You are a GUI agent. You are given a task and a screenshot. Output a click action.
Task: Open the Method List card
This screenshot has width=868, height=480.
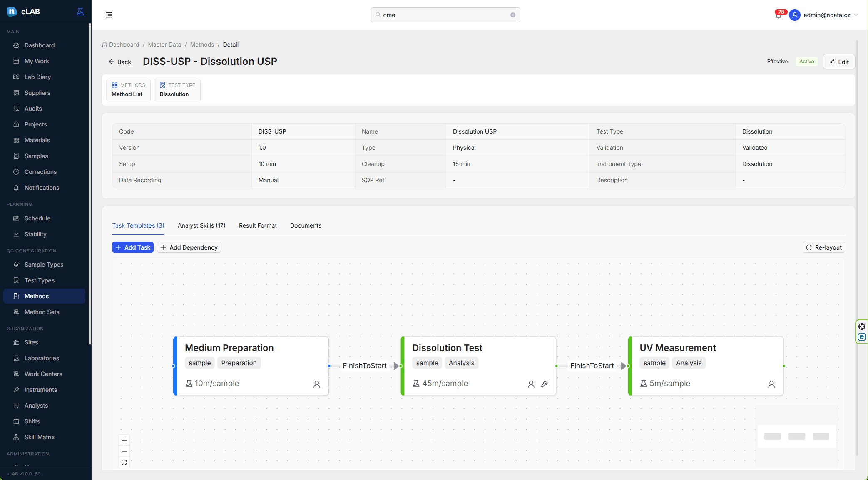[128, 90]
